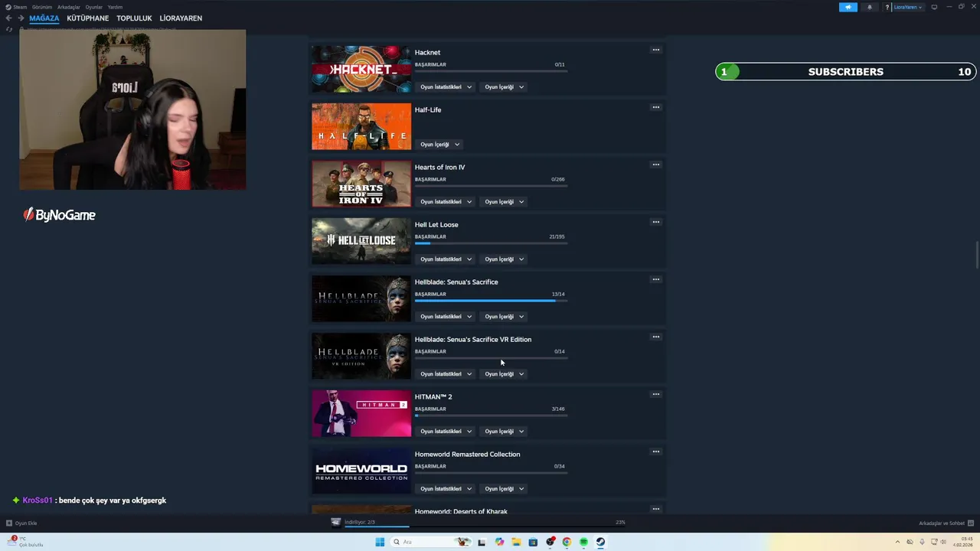Open the three-dot menu for Hearts of Iron IV
Screen dimensions: 980x551
(x=655, y=165)
